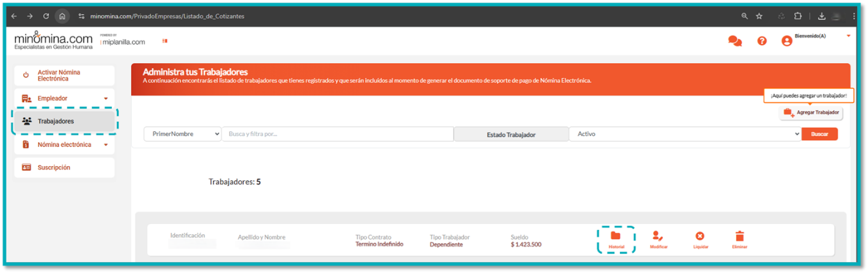Click the Eliminar trash icon
Viewport: 868px width, 273px height.
pyautogui.click(x=739, y=237)
